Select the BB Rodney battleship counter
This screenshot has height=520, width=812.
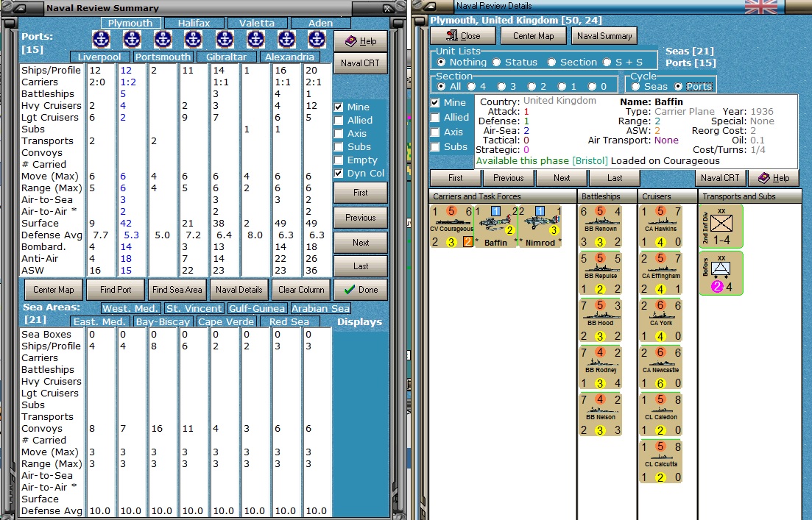pos(600,367)
